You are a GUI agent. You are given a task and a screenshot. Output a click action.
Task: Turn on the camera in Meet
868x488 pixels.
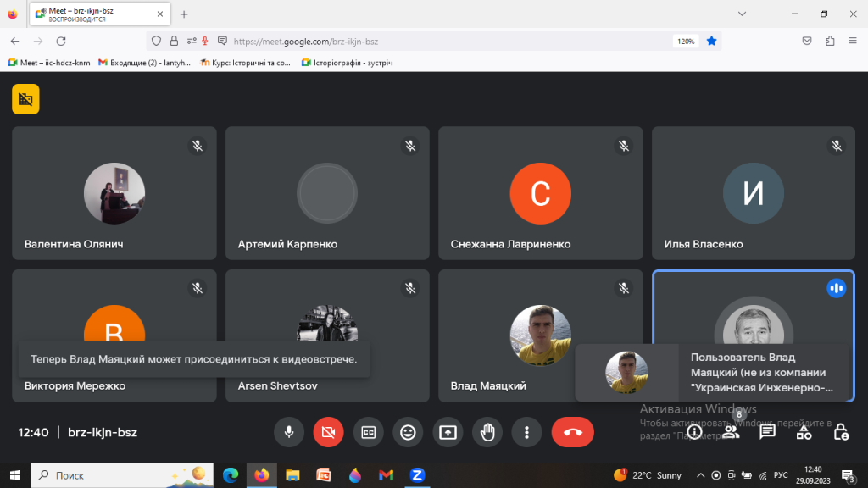pyautogui.click(x=328, y=432)
